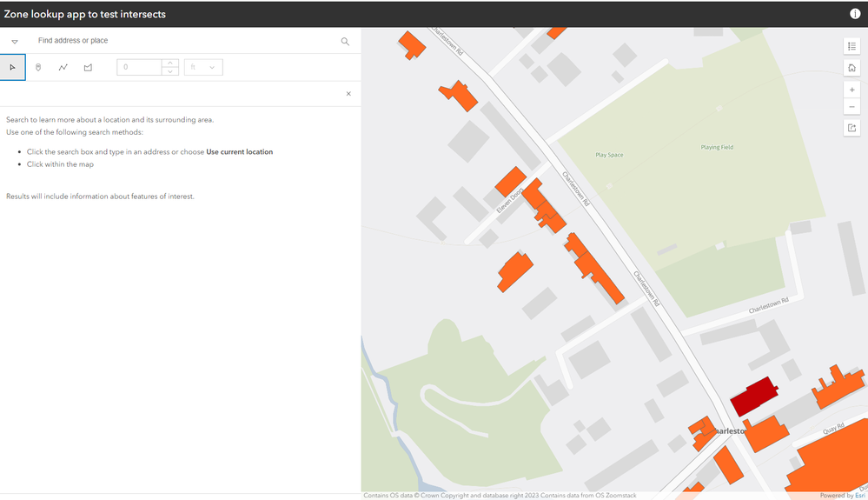Click the dark red building on map
Viewport: 868px width, 500px height.
[x=753, y=397]
